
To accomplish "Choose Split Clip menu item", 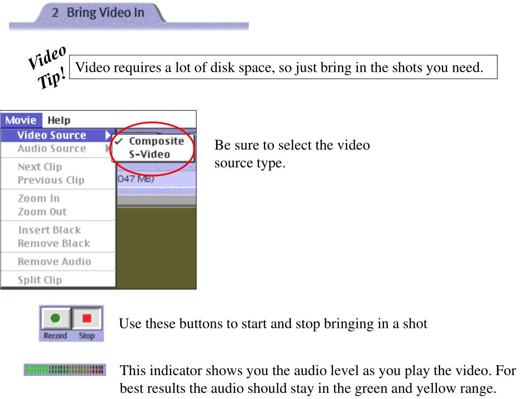I will (58, 280).
